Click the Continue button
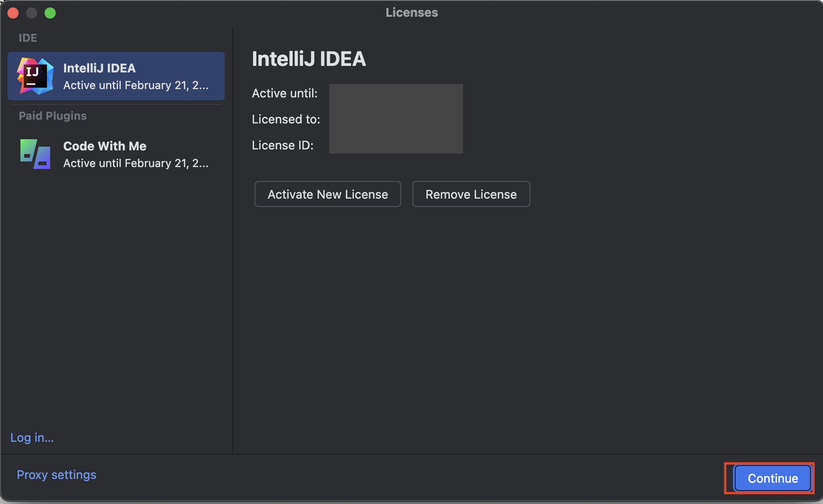 [x=773, y=478]
